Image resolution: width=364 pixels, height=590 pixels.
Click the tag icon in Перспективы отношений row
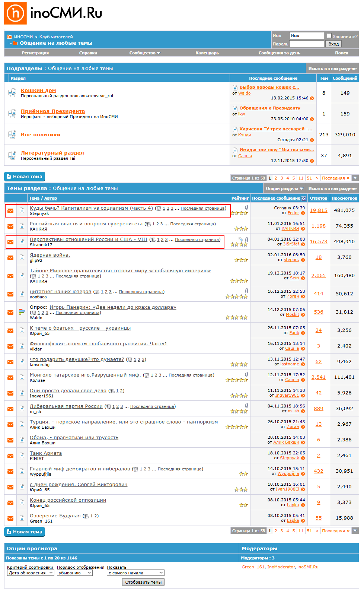tap(241, 239)
